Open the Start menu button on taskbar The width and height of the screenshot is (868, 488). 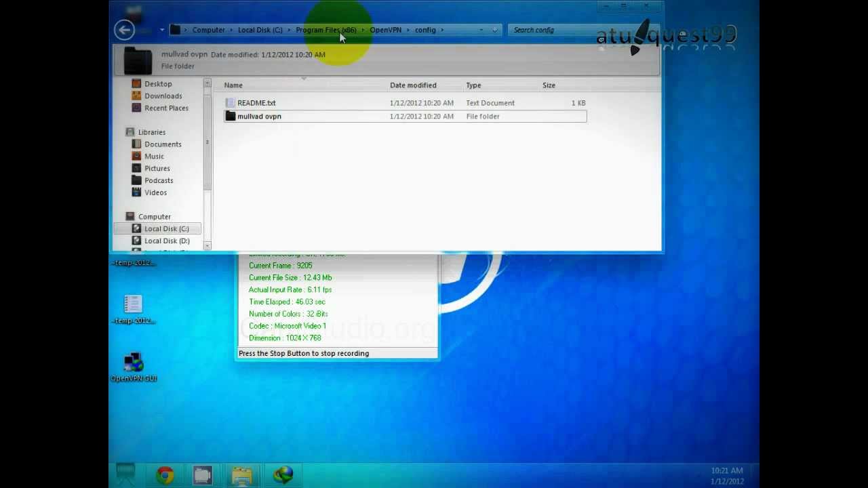[125, 474]
